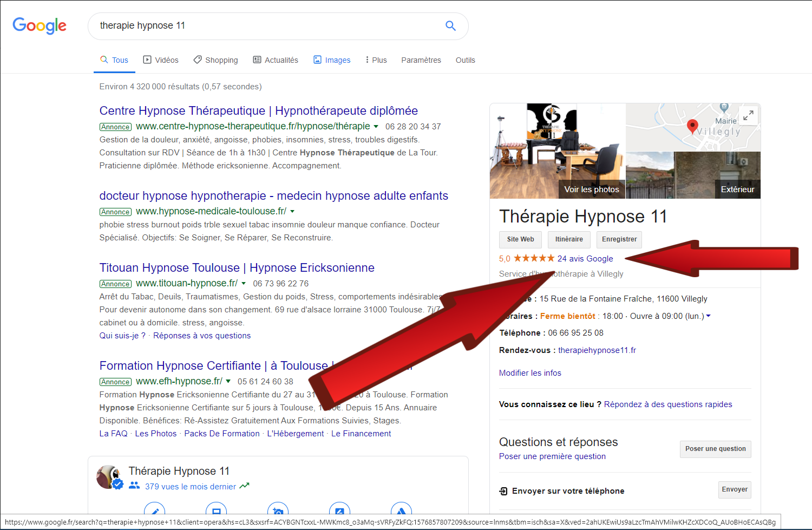812x530 pixels.
Task: Open dropdown arrow beside titouan-hypnose.fr URL
Action: [244, 284]
